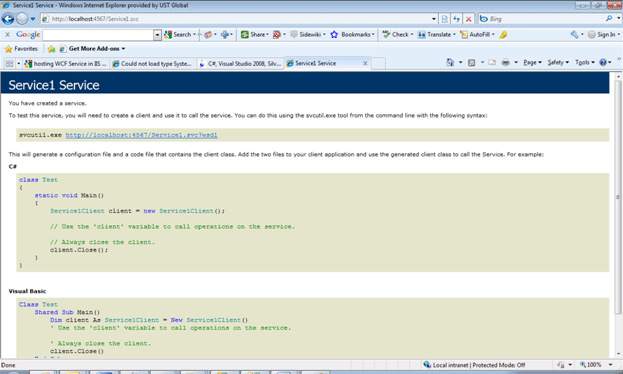Click the spell Check button
The image size is (623, 374).
coord(397,35)
